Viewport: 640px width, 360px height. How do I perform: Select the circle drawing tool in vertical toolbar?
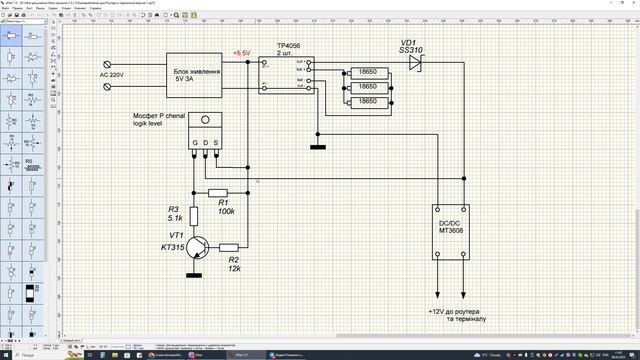pos(53,34)
